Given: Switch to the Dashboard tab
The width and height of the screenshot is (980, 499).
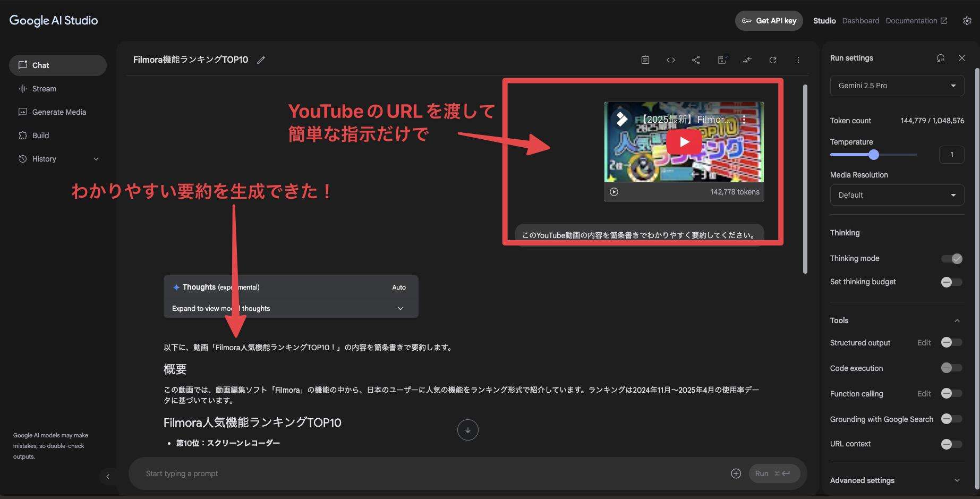Looking at the screenshot, I should pos(860,21).
